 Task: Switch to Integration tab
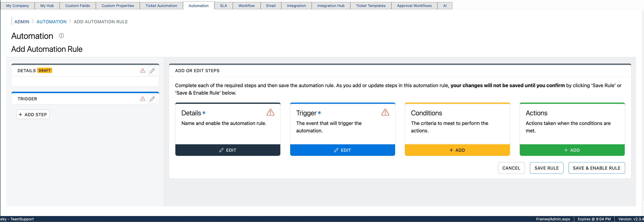coord(296,6)
